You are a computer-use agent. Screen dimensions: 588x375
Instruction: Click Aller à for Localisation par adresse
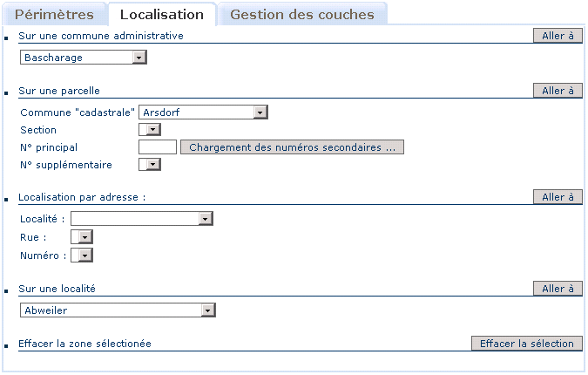(x=558, y=197)
